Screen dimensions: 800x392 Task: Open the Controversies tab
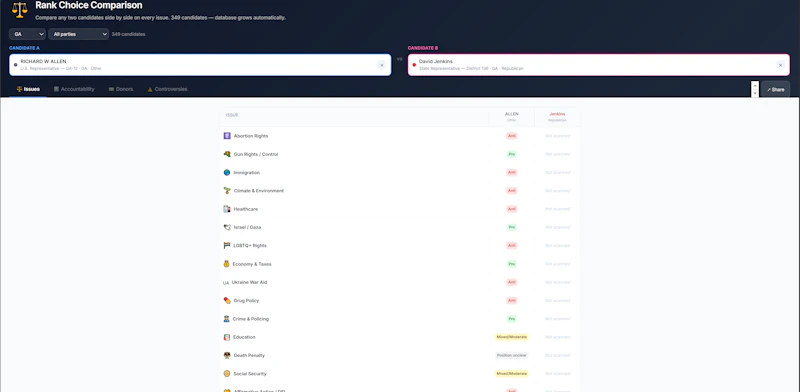[167, 89]
